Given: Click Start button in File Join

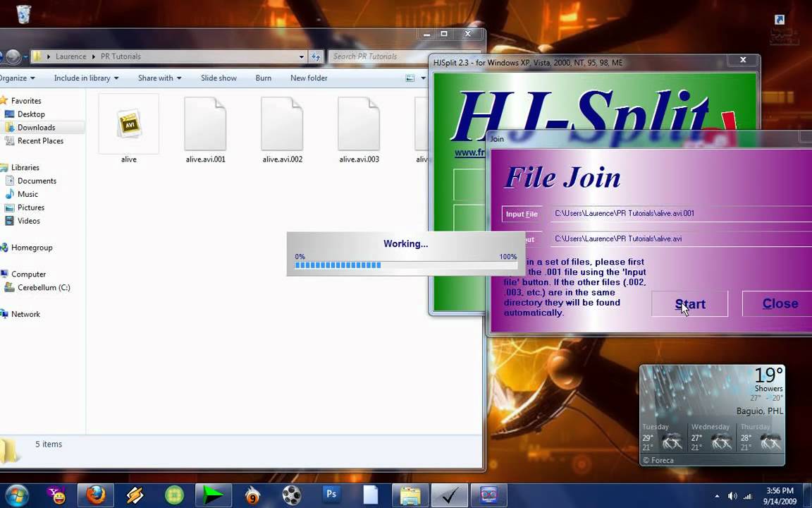Looking at the screenshot, I should click(x=690, y=304).
